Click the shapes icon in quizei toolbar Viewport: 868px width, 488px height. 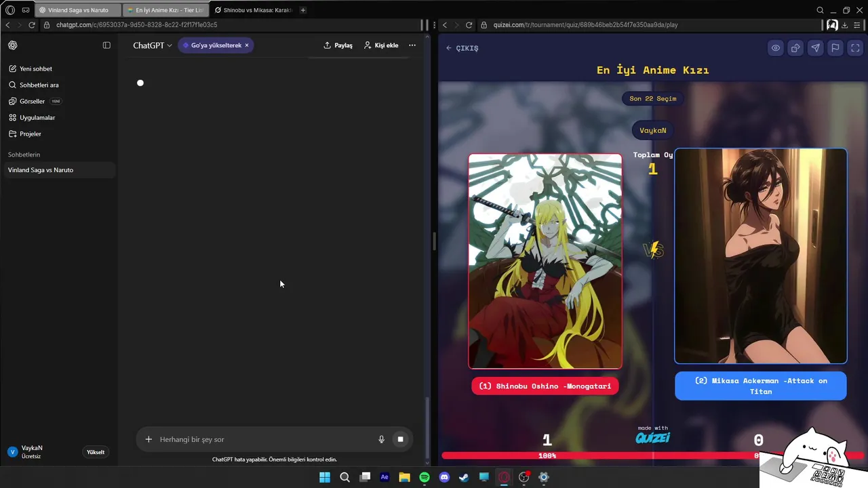[795, 48]
